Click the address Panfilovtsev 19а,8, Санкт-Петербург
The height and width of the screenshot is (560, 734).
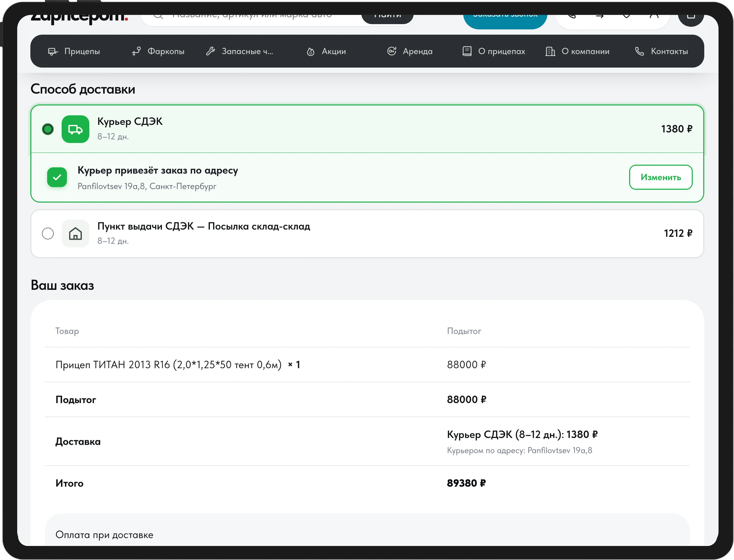[147, 186]
